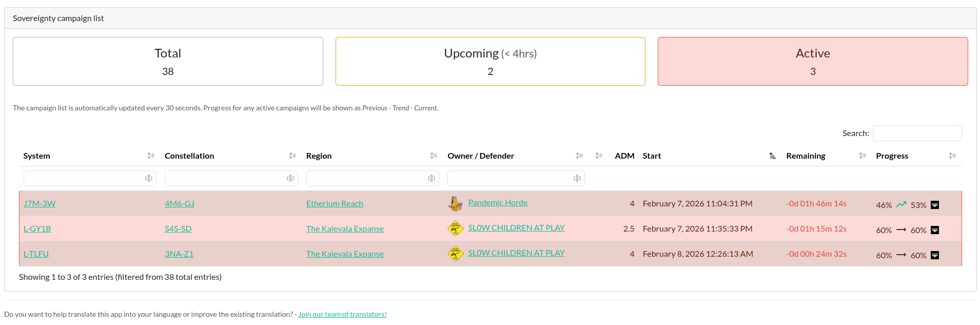The height and width of the screenshot is (325, 980).
Task: Click the Pandemic Horde alliance logo
Action: click(x=456, y=203)
